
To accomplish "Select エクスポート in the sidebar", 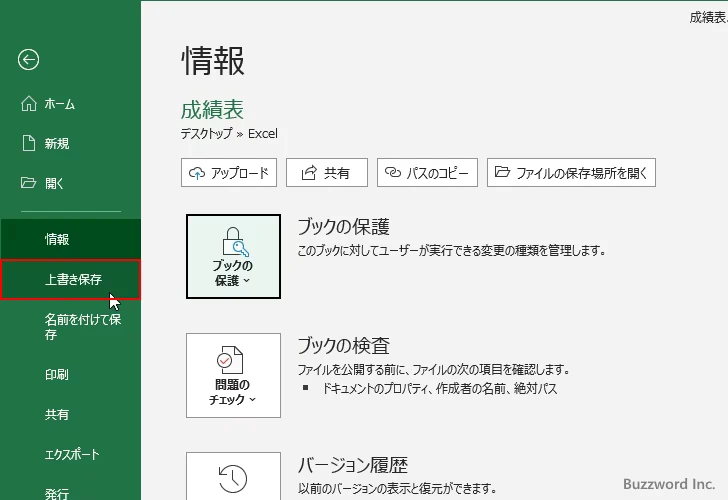I will (71, 454).
